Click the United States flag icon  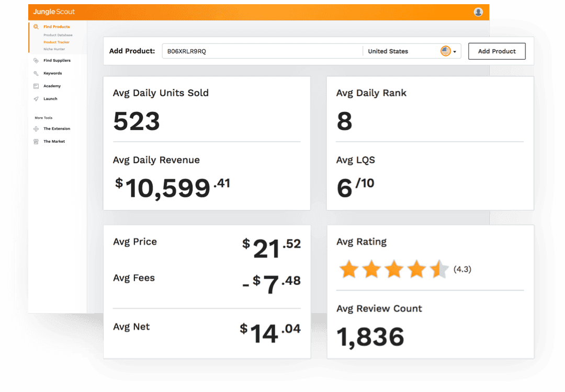click(446, 51)
